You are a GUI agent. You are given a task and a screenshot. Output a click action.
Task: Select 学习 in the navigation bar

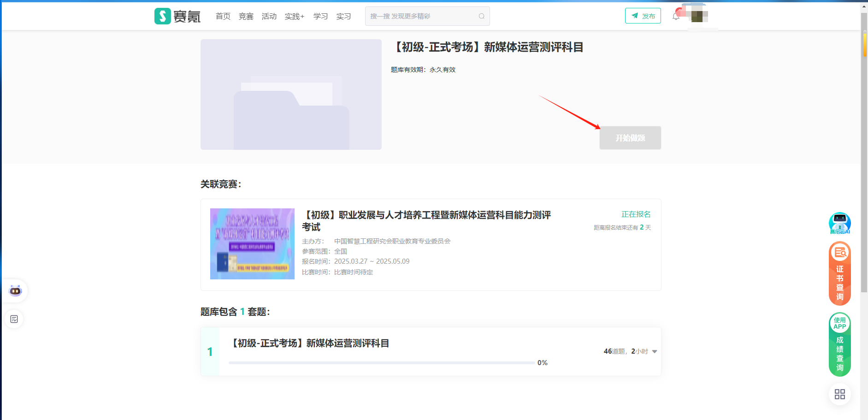point(320,17)
